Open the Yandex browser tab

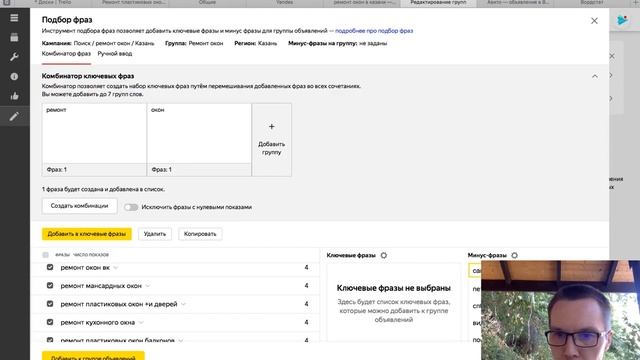coord(284,2)
